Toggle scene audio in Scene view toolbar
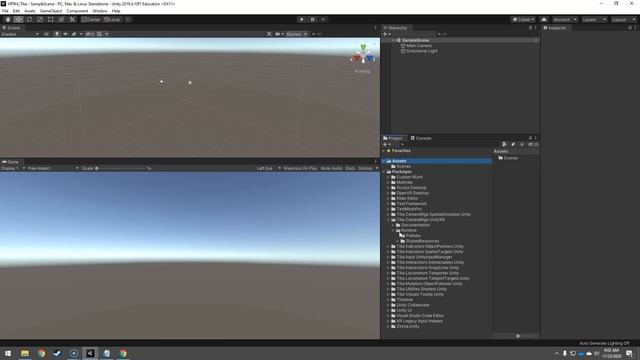This screenshot has width=640, height=360. (x=65, y=34)
